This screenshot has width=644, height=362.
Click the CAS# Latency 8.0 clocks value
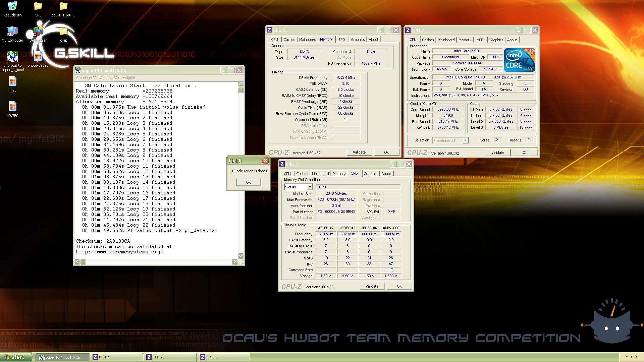(346, 89)
